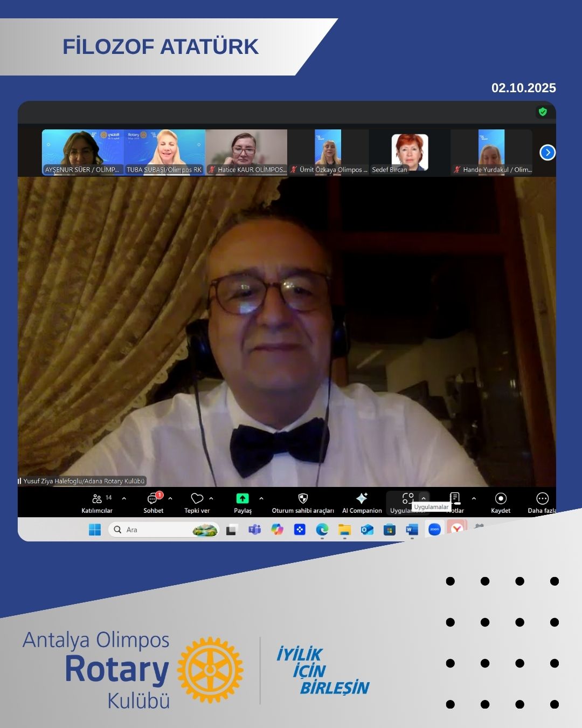Open the arrow next to Tepki ver
Screen dimensions: 582x728
pos(211,498)
